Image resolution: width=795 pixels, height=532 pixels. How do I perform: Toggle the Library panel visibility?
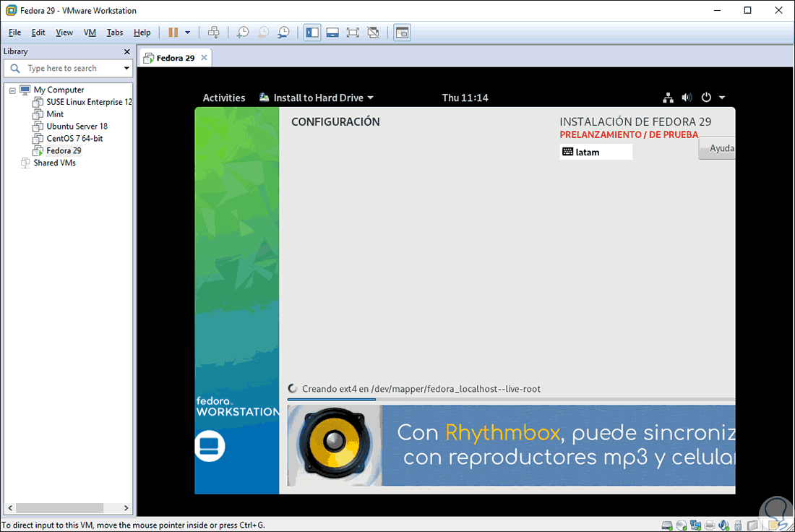(x=312, y=32)
